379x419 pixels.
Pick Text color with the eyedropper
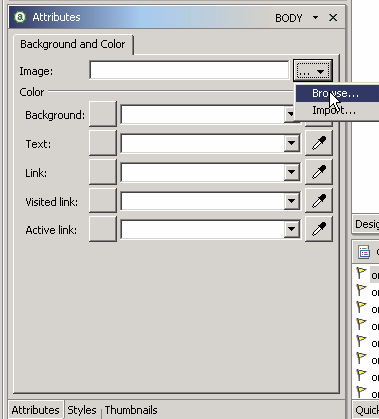pyautogui.click(x=319, y=143)
